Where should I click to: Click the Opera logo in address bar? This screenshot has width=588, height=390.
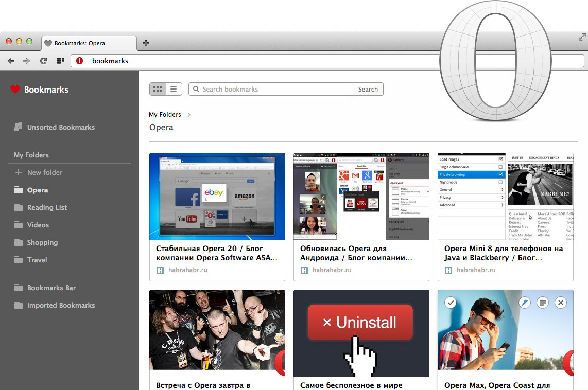pos(79,61)
